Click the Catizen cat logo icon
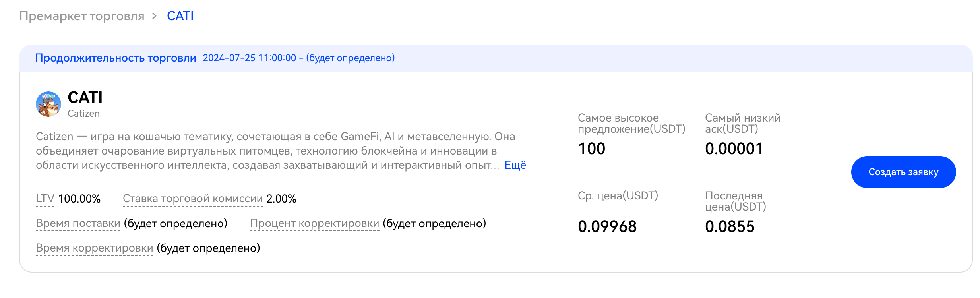980x298 pixels. click(48, 104)
